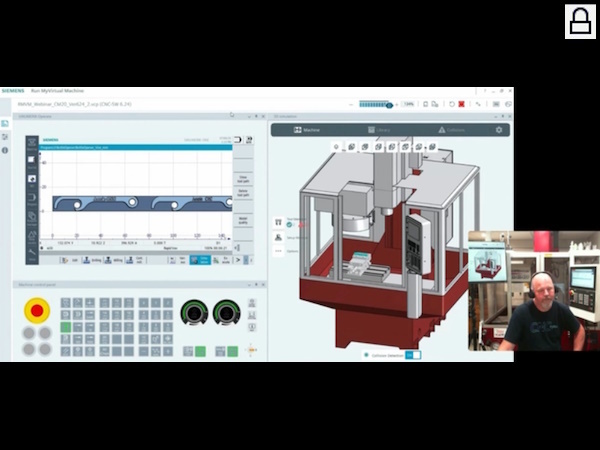This screenshot has height=450, width=600.
Task: Expand softkey bar with the > arrow
Action: (238, 260)
